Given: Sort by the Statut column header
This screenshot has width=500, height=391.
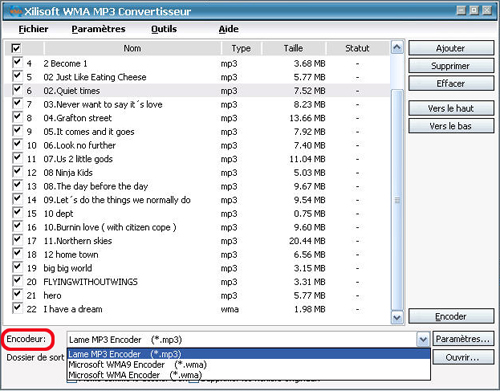Looking at the screenshot, I should click(x=357, y=48).
